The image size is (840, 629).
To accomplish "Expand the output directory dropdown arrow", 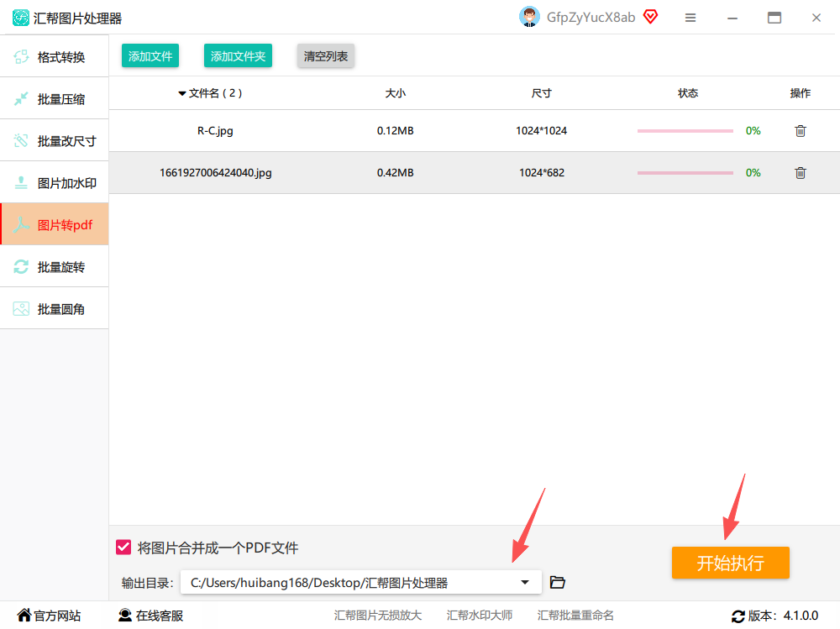I will (524, 582).
